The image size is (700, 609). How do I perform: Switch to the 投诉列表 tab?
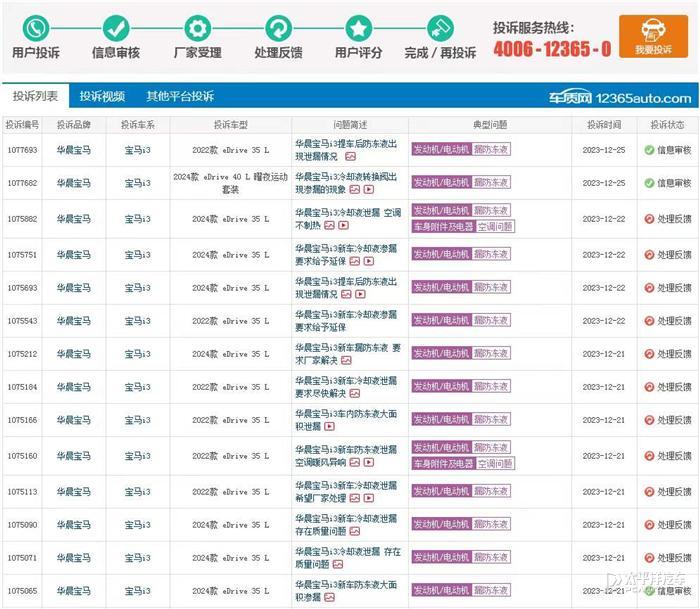point(35,97)
